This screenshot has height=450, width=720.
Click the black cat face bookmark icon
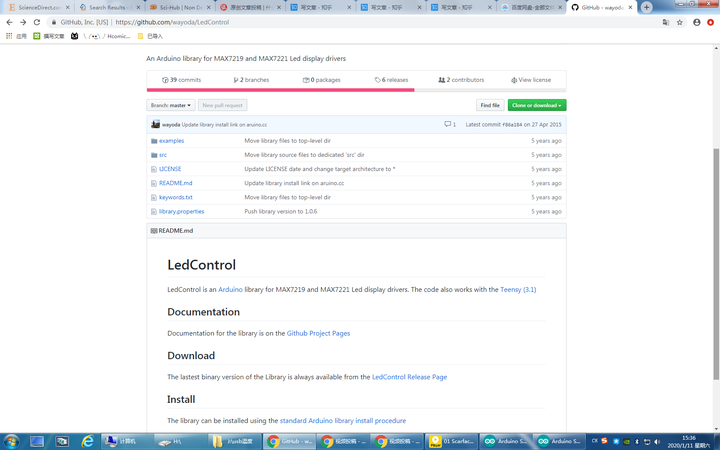click(74, 36)
